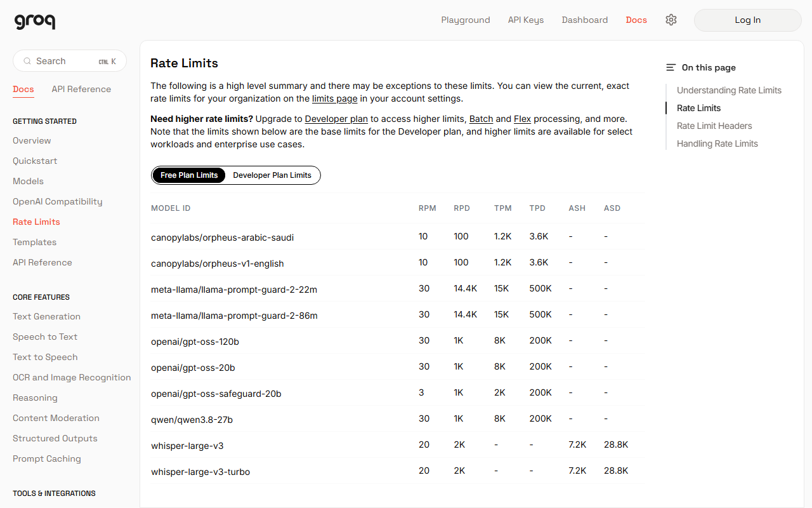Switch to API Reference sidebar tab
812x508 pixels.
(81, 89)
